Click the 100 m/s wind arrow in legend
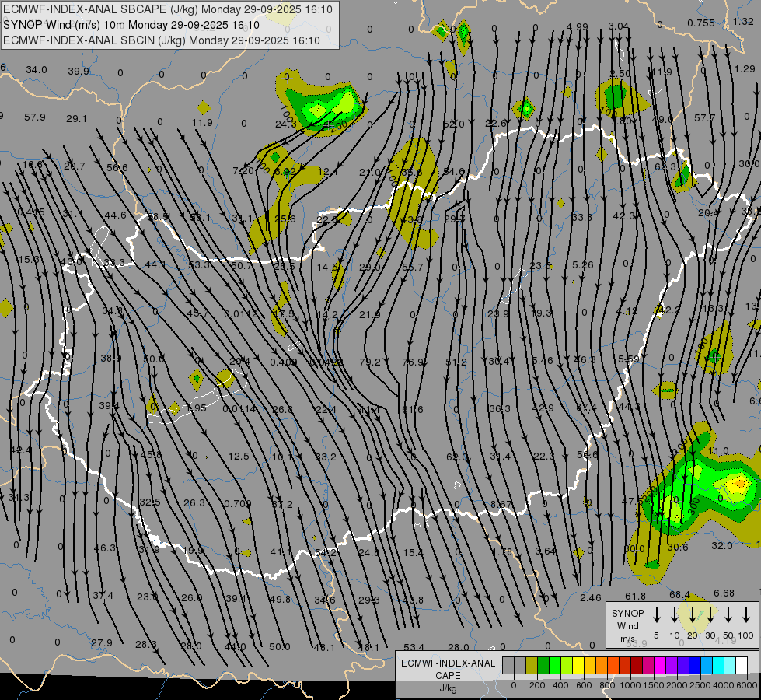761x700 pixels. pos(746,614)
